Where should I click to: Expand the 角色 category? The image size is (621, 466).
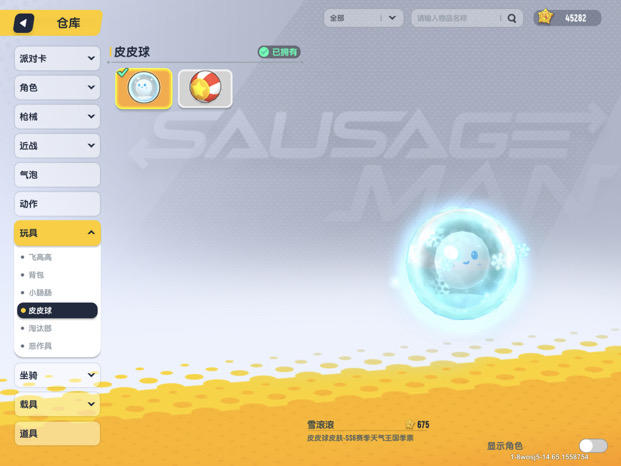tap(57, 87)
